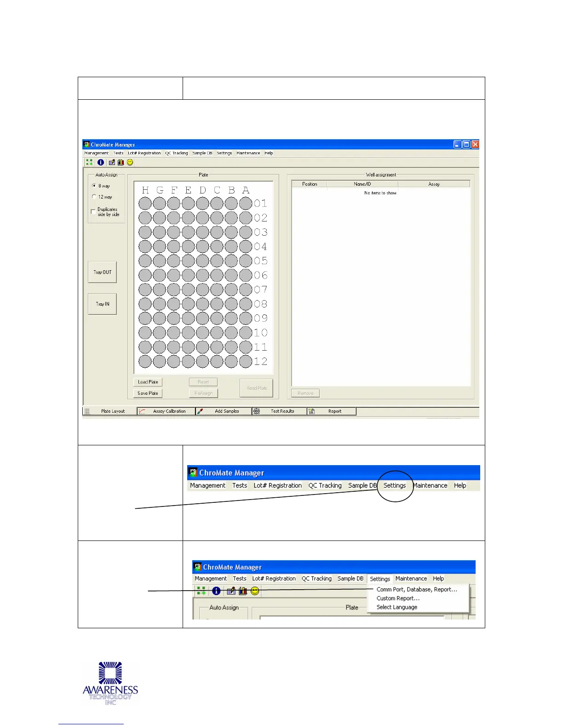Choose Select Language from the Settings dropdown
The image size is (563, 728).
tap(397, 607)
